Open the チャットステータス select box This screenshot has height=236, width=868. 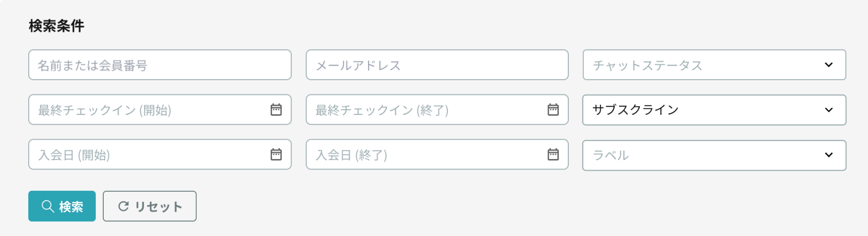click(704, 65)
